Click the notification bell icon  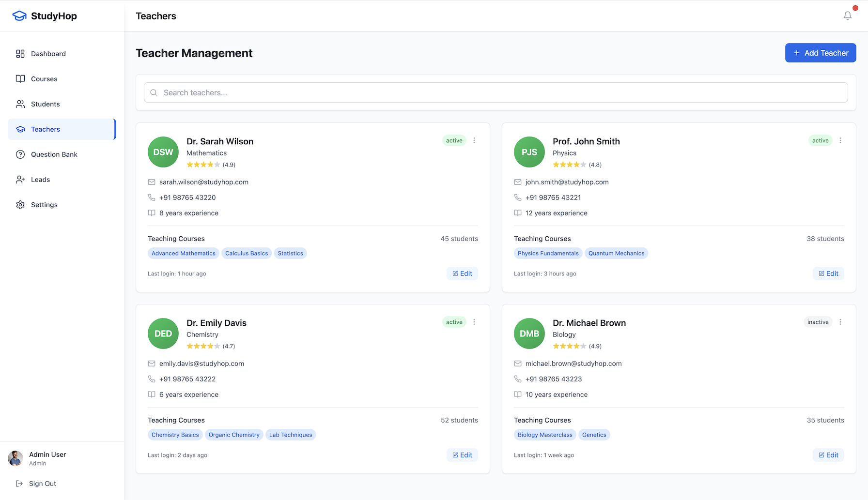pos(847,16)
